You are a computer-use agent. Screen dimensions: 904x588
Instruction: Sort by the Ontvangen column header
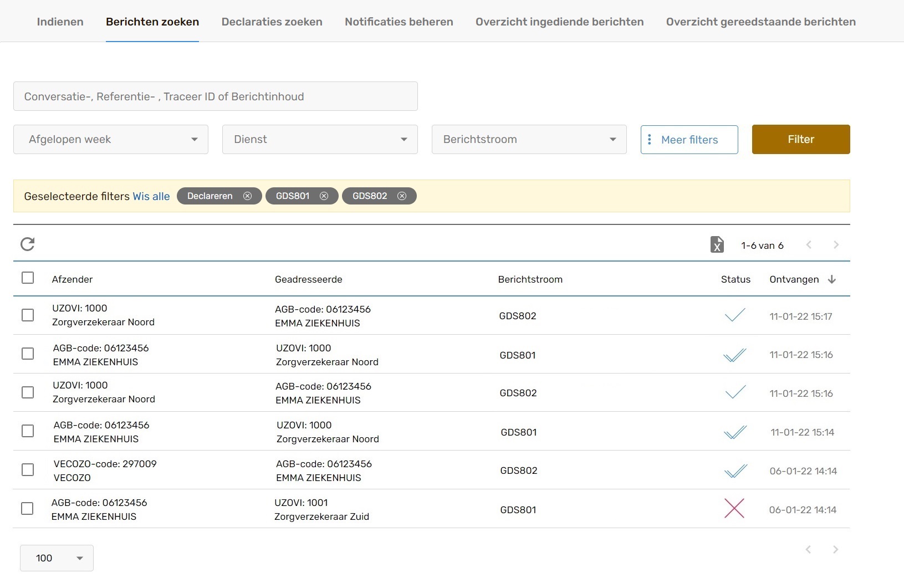(x=794, y=279)
